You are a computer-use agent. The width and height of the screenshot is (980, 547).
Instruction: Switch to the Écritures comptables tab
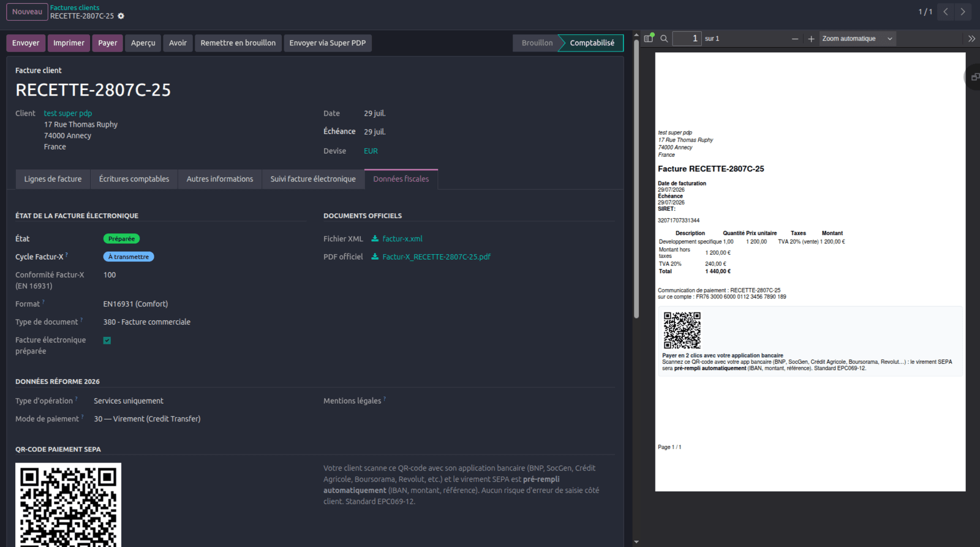pos(134,179)
